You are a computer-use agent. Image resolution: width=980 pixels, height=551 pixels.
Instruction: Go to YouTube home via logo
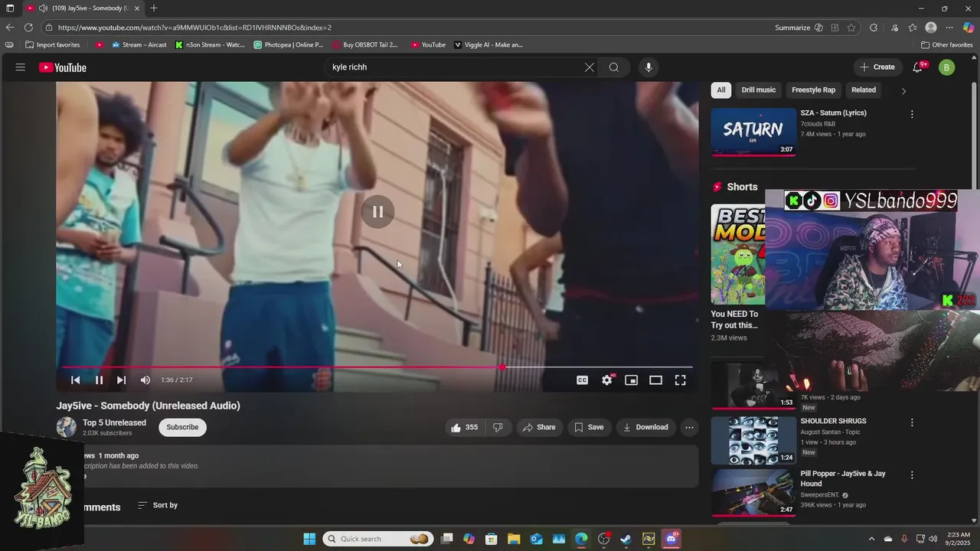63,67
